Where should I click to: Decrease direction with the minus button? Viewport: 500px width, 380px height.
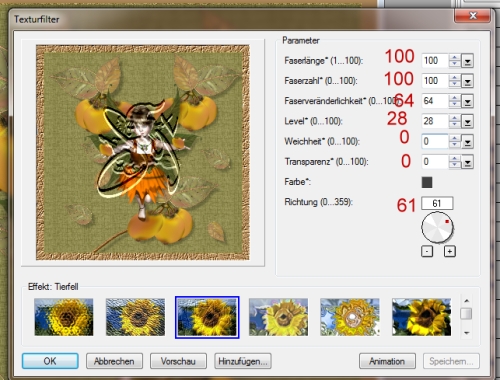[427, 251]
